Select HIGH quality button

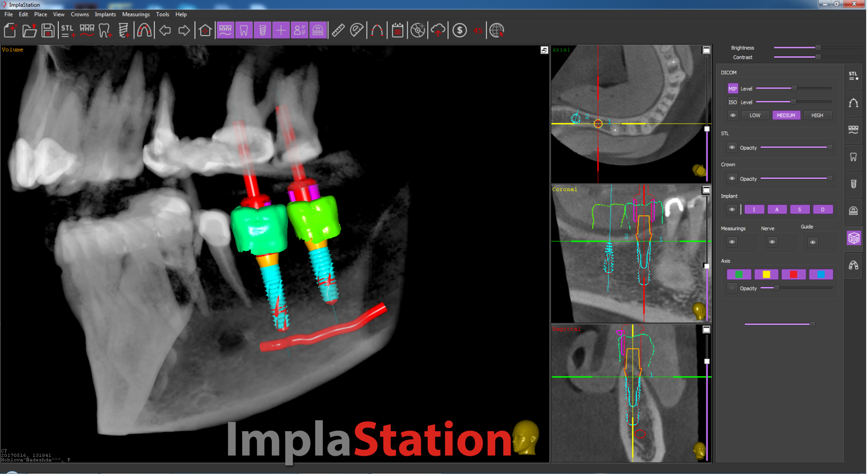tap(817, 115)
